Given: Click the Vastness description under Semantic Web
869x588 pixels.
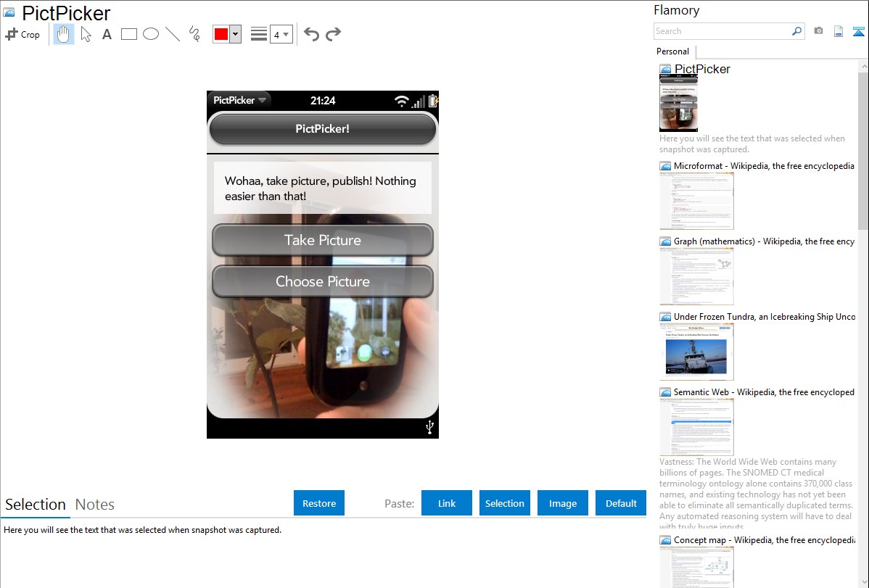Looking at the screenshot, I should click(757, 494).
